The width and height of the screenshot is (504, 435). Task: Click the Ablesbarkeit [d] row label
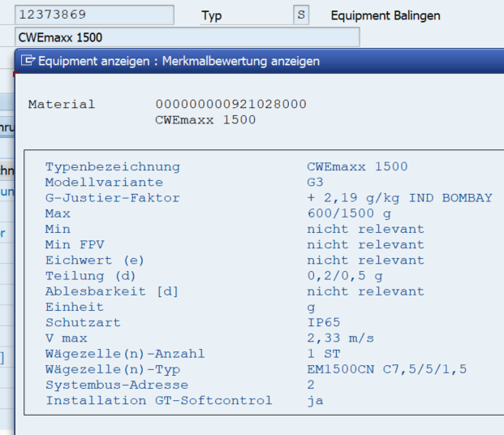pos(111,291)
